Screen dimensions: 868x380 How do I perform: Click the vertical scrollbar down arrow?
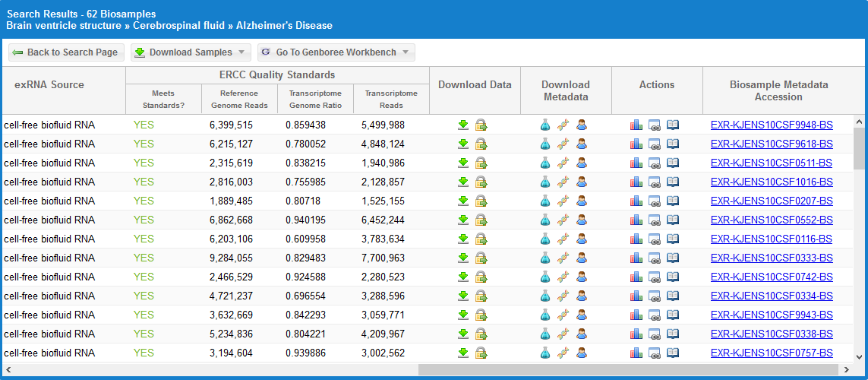pos(859,356)
